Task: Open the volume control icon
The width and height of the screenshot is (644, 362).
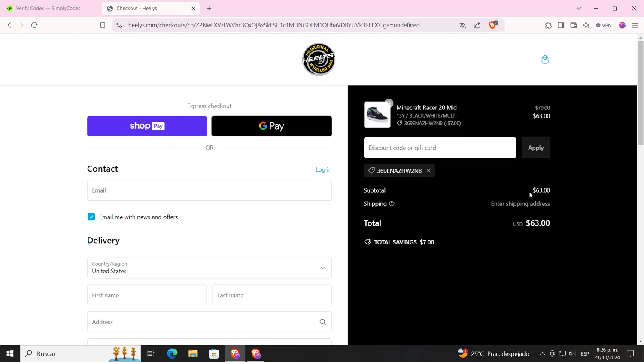Action: [x=572, y=354]
